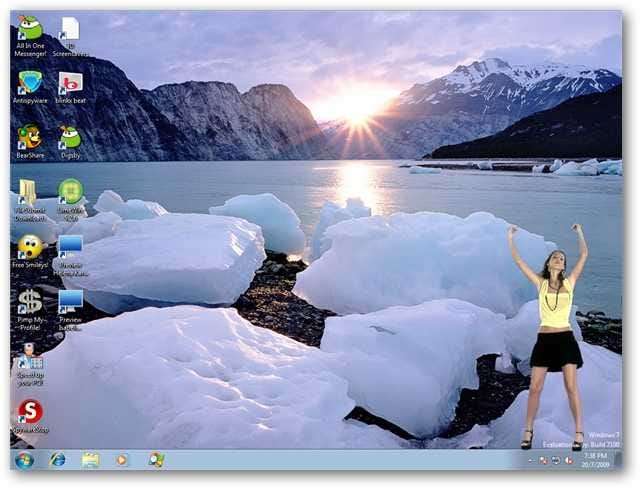The width and height of the screenshot is (640, 488).
Task: Open Windows Explorer folder on taskbar
Action: click(x=90, y=460)
